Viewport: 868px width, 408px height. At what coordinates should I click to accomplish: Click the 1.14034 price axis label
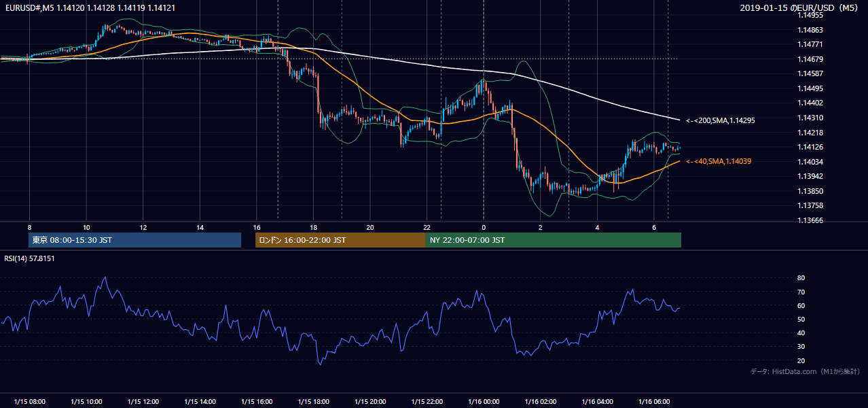tap(810, 162)
